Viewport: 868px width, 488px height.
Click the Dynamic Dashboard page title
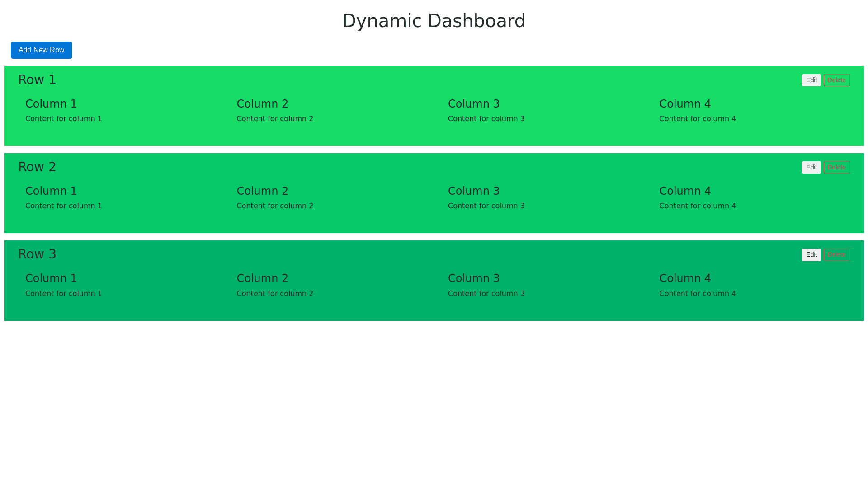click(434, 21)
